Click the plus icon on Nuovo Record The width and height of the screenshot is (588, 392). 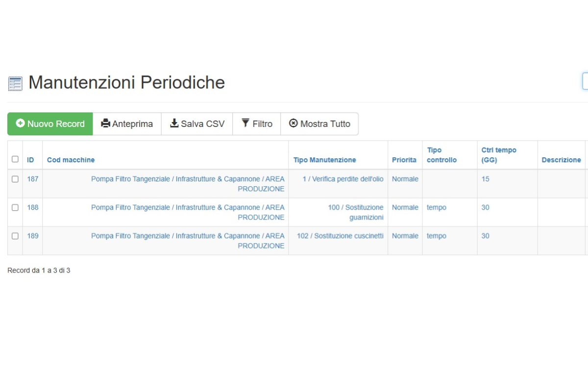20,123
